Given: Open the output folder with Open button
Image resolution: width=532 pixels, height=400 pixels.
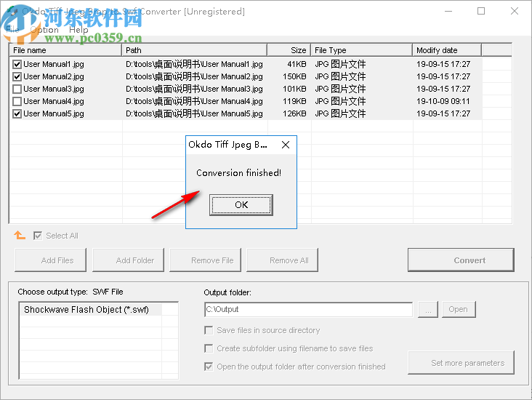Looking at the screenshot, I should click(x=459, y=309).
